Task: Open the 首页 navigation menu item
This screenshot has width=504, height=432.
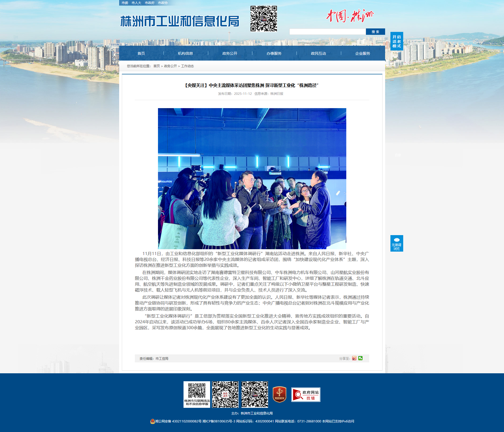Action: [141, 53]
